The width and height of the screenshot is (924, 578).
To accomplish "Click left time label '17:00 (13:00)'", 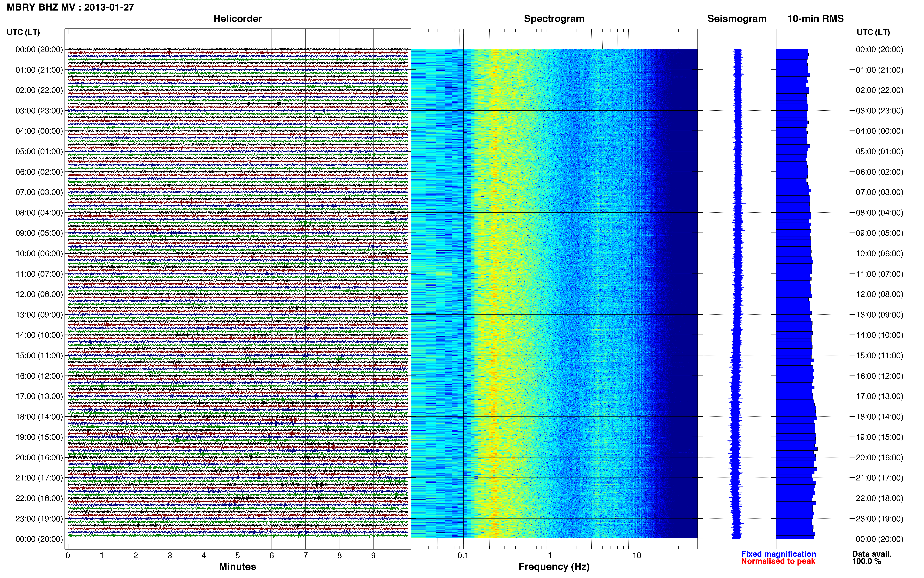I will click(39, 396).
